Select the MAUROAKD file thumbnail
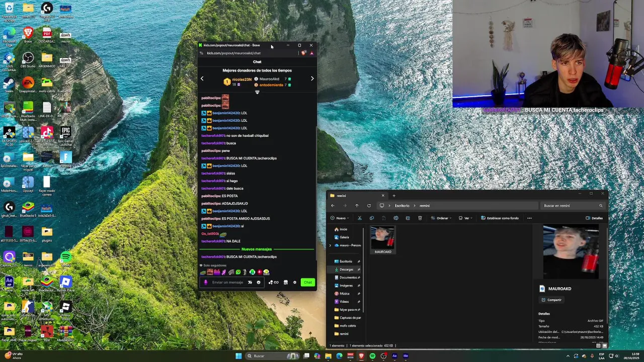This screenshot has width=644, height=362. coord(383,240)
